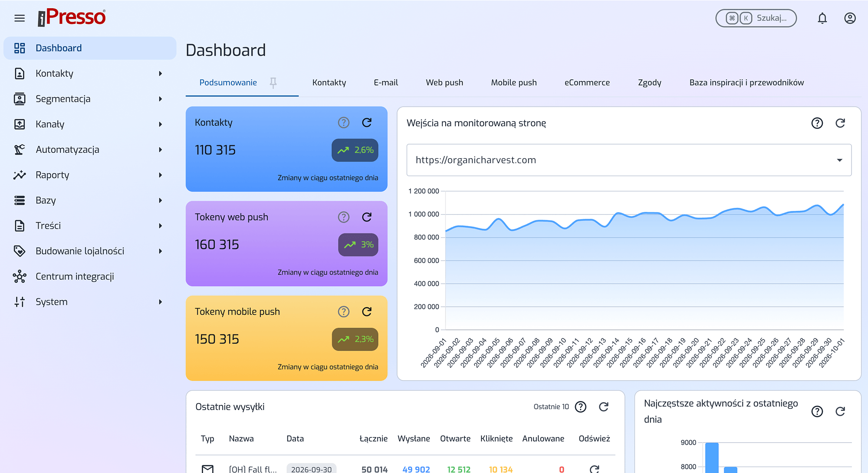Show help for Tokeny web push
Viewport: 868px width, 473px height.
pyautogui.click(x=344, y=217)
